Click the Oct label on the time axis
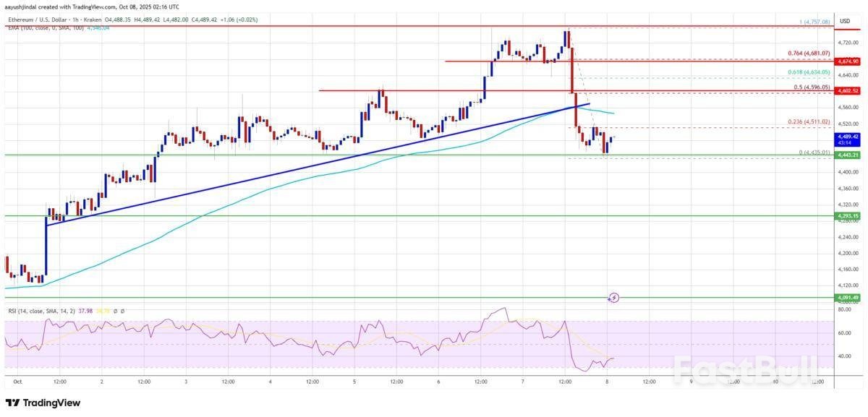The width and height of the screenshot is (868, 417). [18, 380]
